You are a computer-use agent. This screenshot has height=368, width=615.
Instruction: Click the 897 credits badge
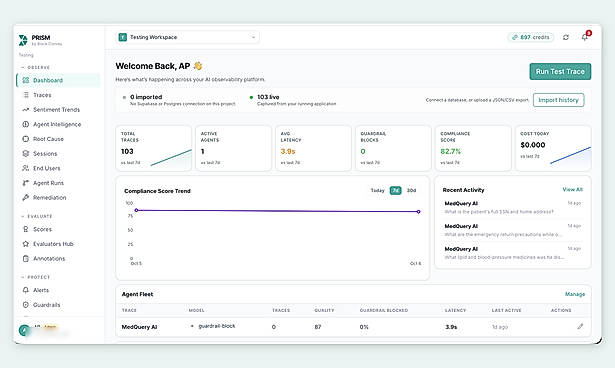531,37
